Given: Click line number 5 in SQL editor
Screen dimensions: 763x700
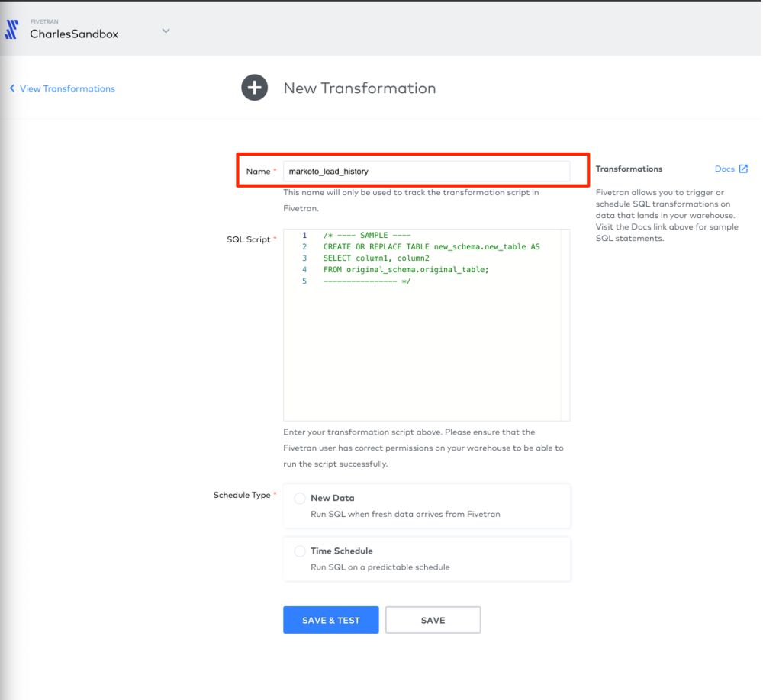Looking at the screenshot, I should click(x=304, y=281).
